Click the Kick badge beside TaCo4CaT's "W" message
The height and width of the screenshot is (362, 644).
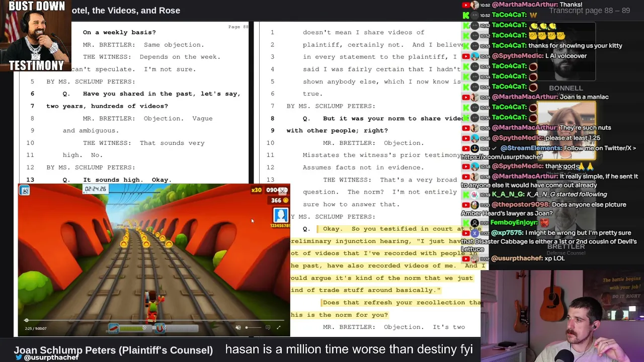465,15
